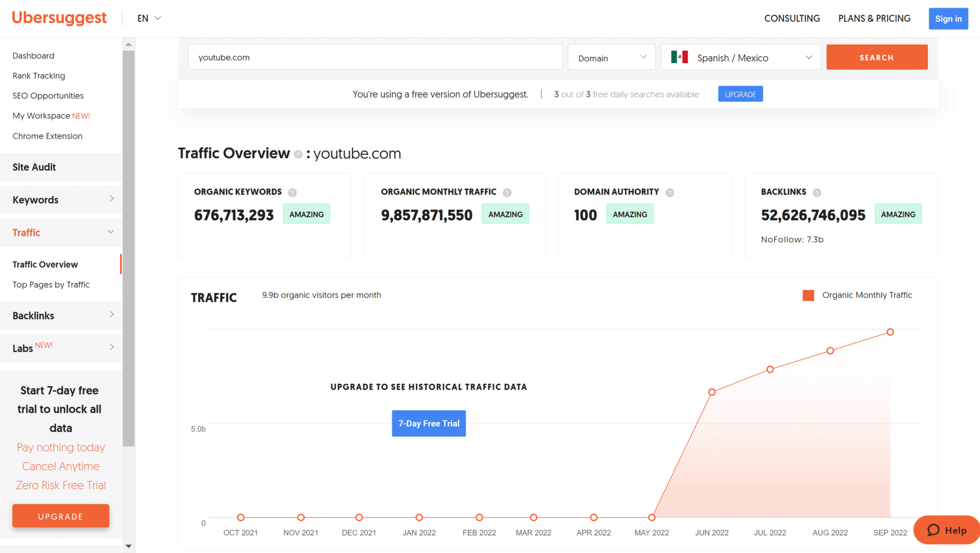Open the Site Audit section

click(x=61, y=167)
